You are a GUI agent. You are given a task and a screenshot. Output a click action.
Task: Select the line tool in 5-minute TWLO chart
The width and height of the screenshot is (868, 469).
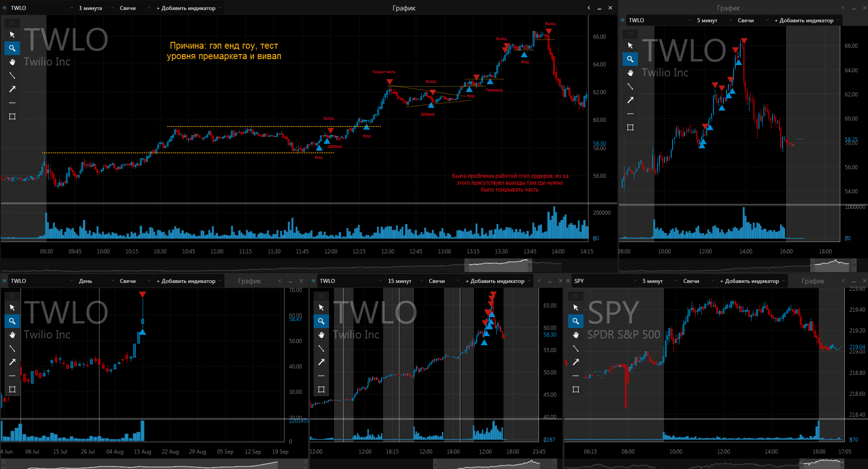tap(630, 86)
